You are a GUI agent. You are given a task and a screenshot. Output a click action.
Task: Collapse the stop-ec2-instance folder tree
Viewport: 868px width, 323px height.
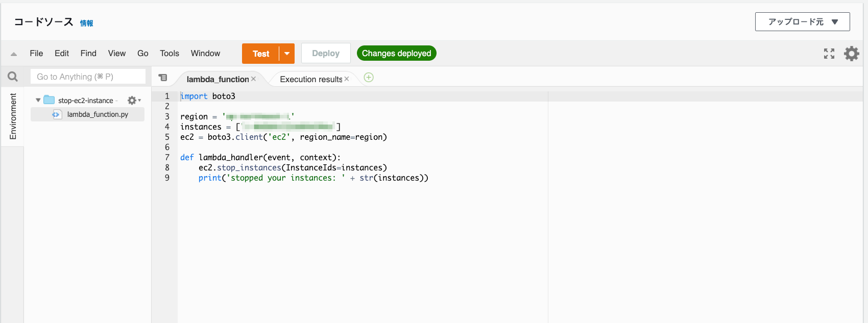38,101
